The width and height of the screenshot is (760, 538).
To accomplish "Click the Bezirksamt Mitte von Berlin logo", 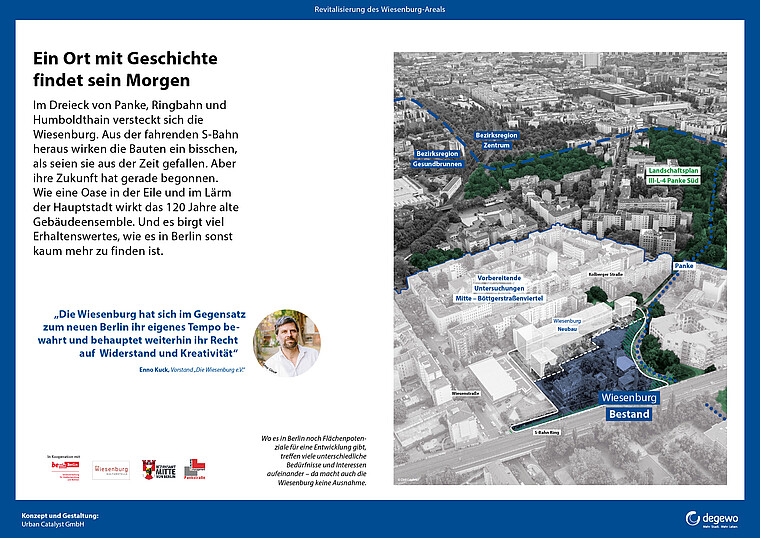I will point(159,470).
